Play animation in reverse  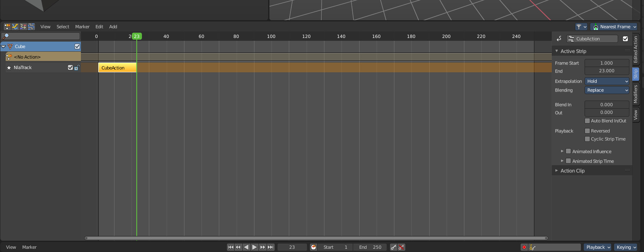(246, 247)
